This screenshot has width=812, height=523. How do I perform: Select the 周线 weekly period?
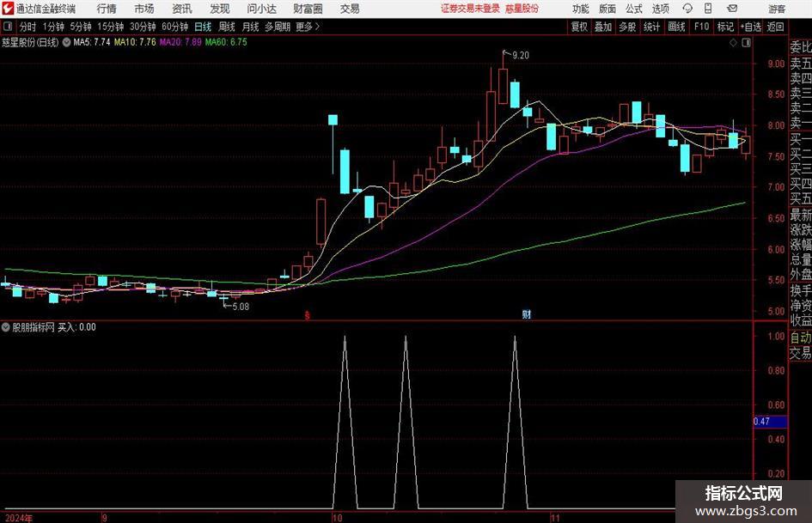coord(226,27)
